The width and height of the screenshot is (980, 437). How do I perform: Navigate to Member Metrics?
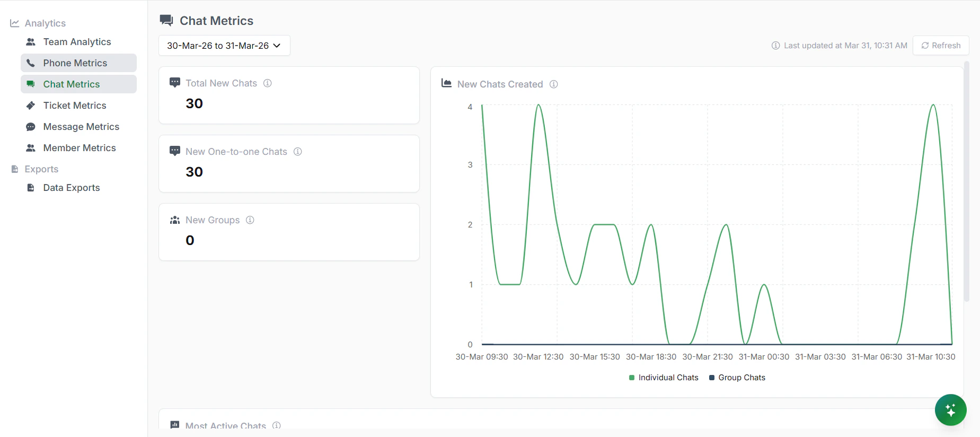(78, 148)
